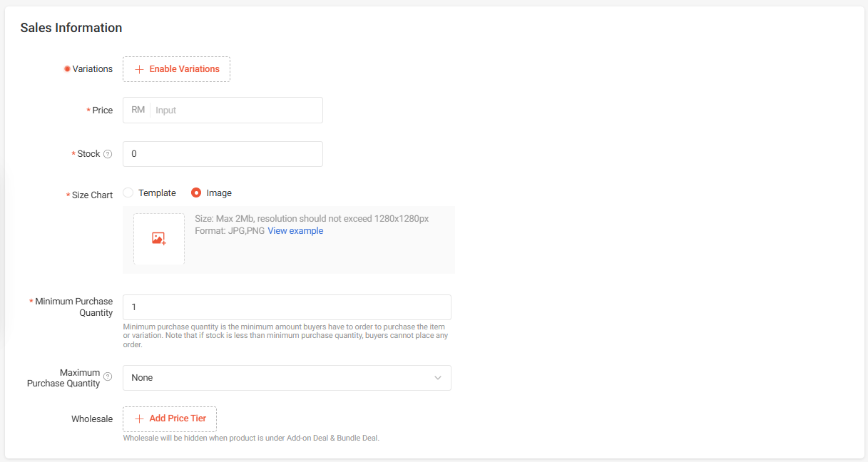Open the View example link

coord(295,231)
